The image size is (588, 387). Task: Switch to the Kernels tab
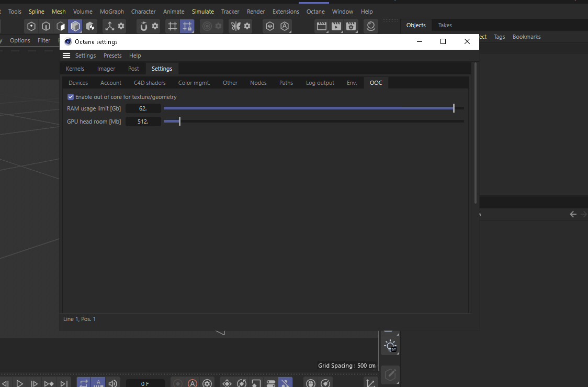point(75,69)
